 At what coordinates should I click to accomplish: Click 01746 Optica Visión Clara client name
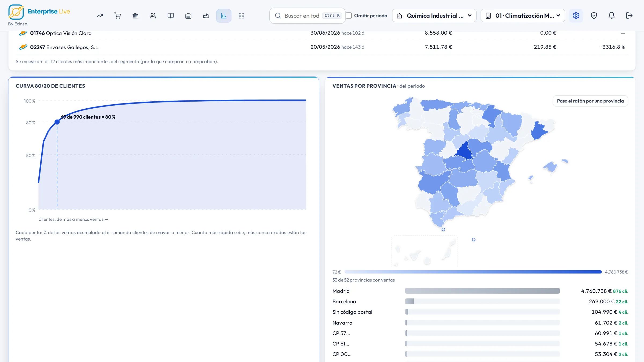(x=61, y=33)
